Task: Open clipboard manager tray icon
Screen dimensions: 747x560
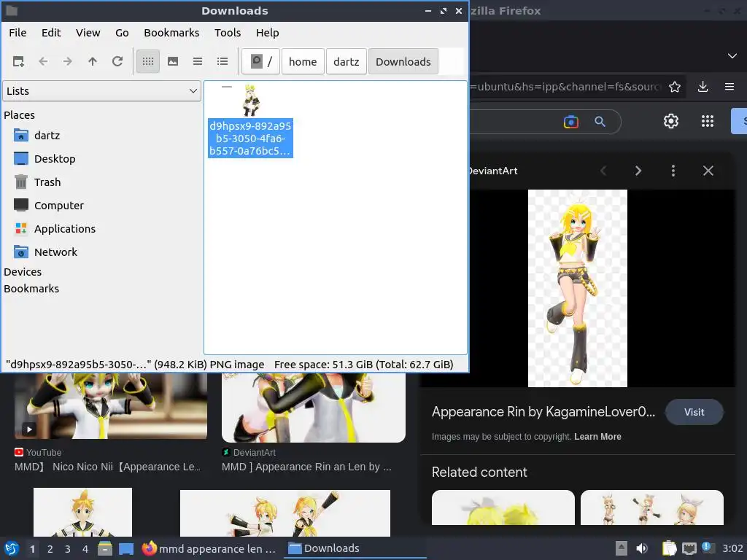Action: coord(670,548)
